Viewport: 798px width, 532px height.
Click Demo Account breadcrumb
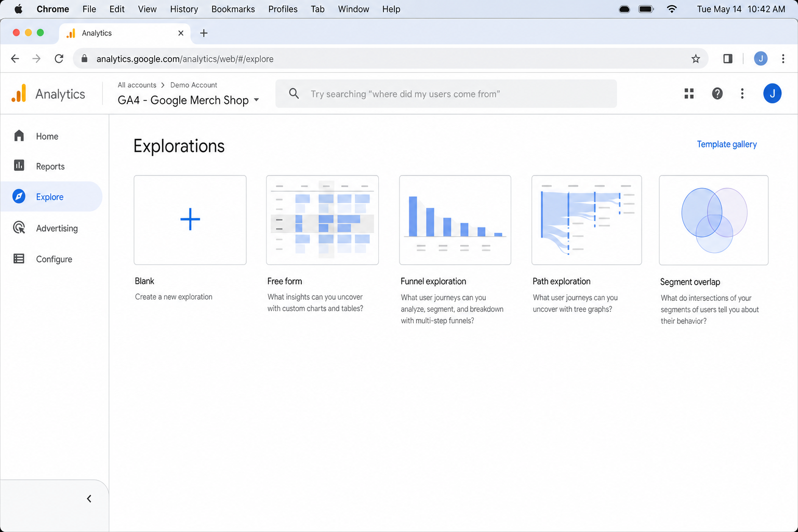[x=194, y=85]
